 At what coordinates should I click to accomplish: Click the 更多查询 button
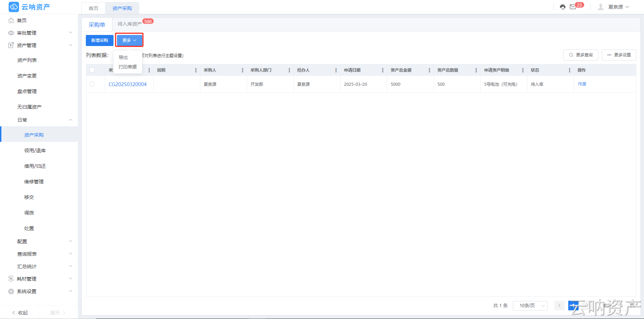tap(581, 55)
